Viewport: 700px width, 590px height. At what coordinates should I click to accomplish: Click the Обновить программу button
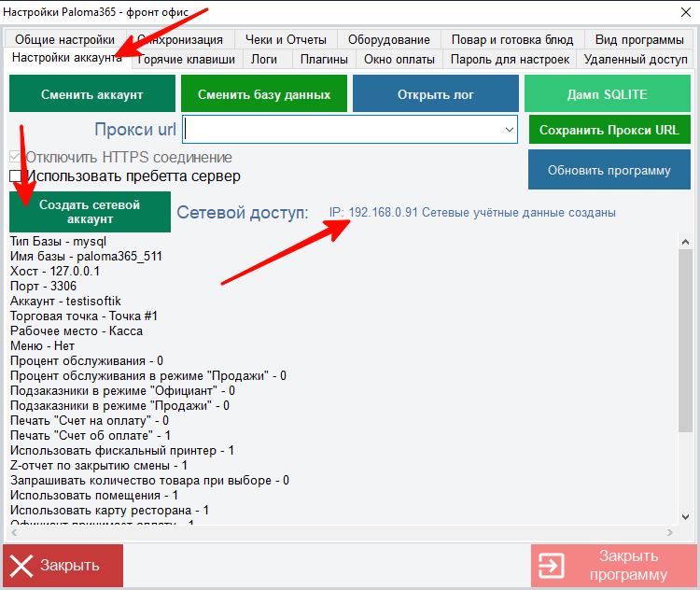click(x=609, y=169)
